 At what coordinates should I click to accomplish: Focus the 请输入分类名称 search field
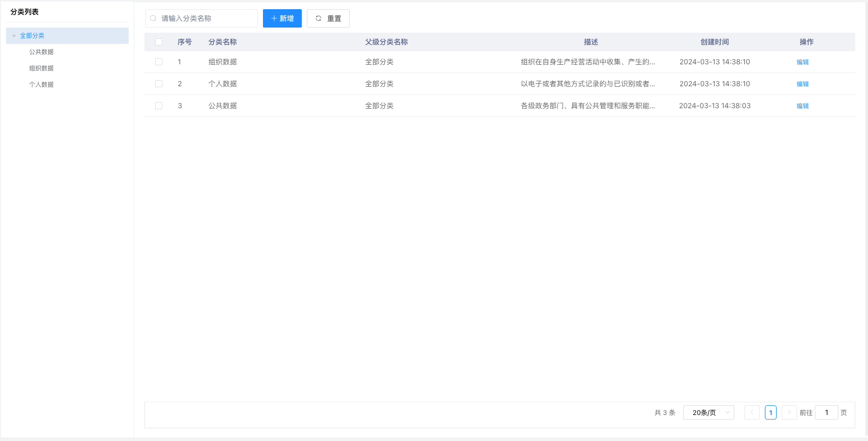pos(207,18)
